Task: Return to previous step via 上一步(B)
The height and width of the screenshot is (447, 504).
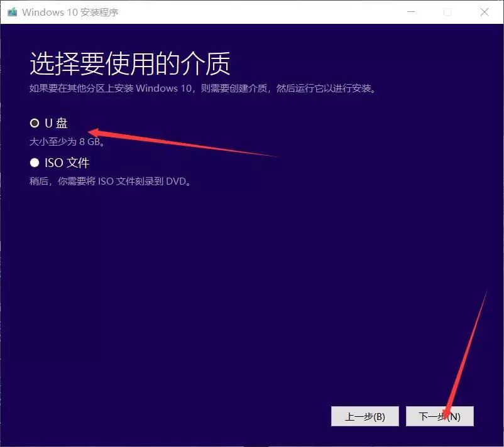Action: pos(366,416)
